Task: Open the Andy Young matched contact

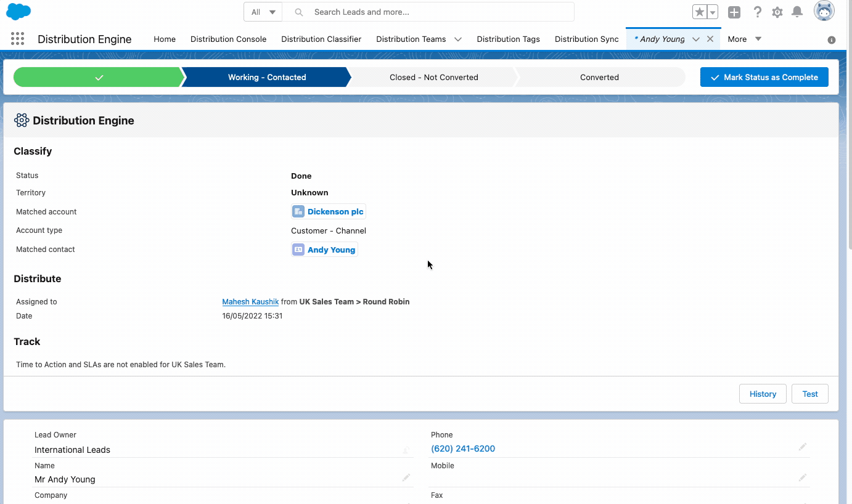Action: (x=331, y=250)
